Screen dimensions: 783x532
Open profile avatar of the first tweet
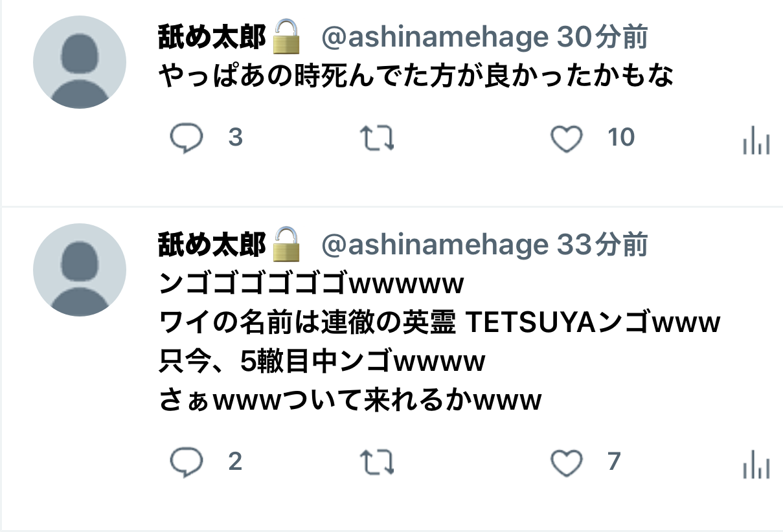80,62
